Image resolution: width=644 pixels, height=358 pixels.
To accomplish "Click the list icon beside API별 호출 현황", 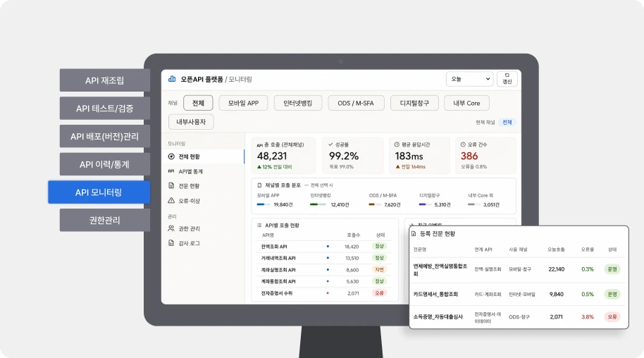I will point(259,226).
